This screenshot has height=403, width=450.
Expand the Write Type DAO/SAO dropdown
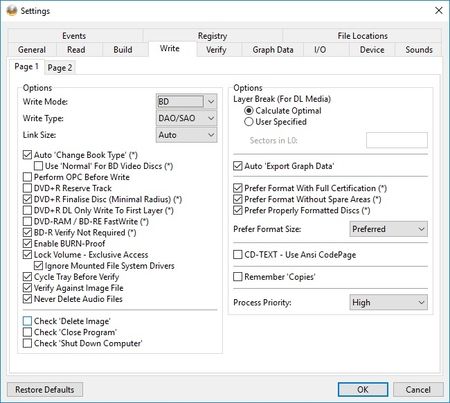(186, 118)
